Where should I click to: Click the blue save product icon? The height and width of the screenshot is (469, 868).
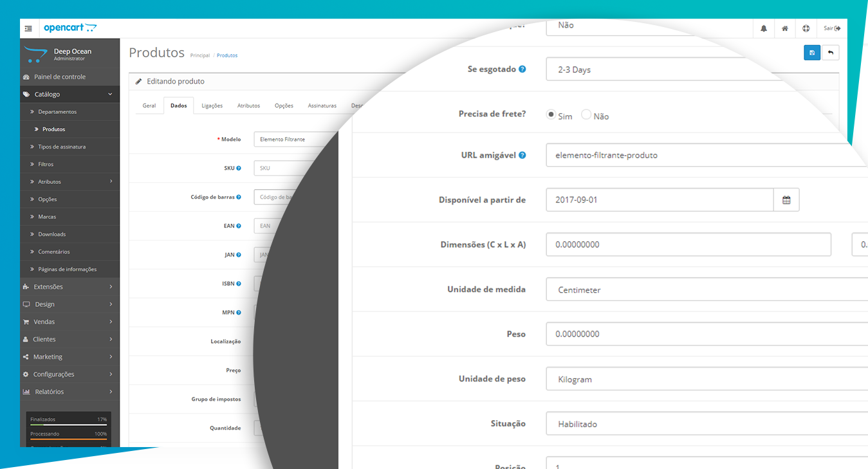(x=812, y=53)
